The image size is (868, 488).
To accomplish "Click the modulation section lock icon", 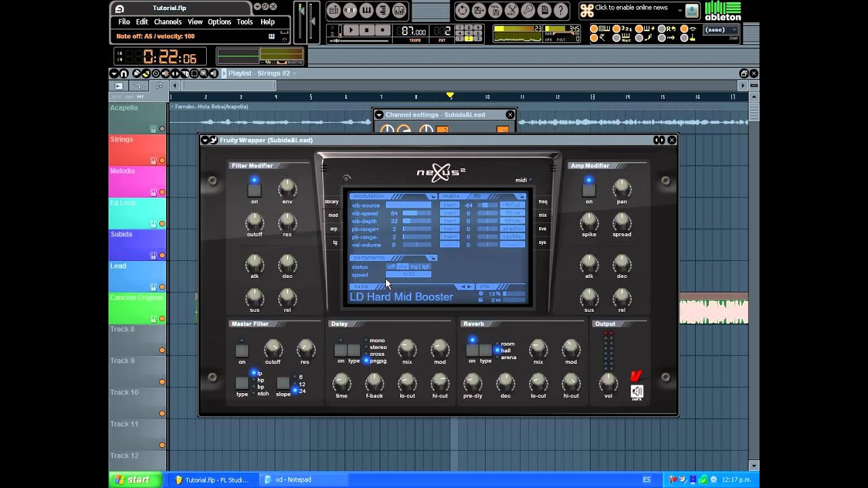I will pyautogui.click(x=432, y=196).
